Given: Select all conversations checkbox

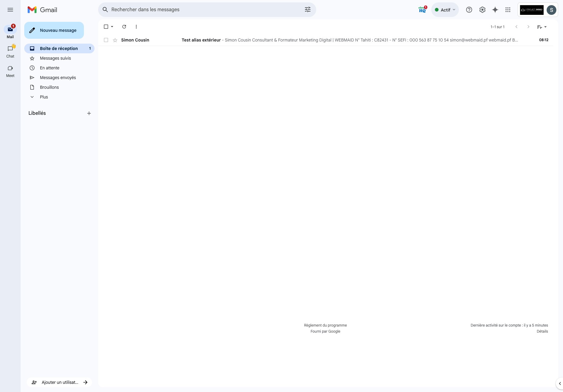Looking at the screenshot, I should (106, 27).
